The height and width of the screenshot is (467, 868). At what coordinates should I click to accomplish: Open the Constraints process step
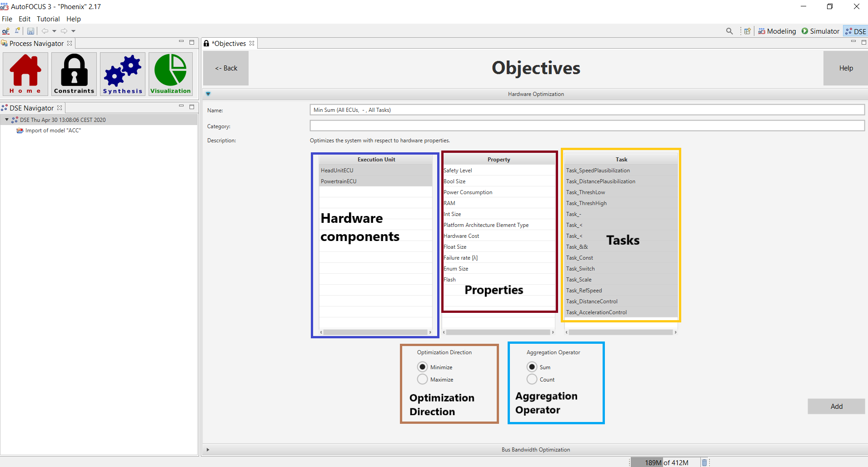coord(74,74)
